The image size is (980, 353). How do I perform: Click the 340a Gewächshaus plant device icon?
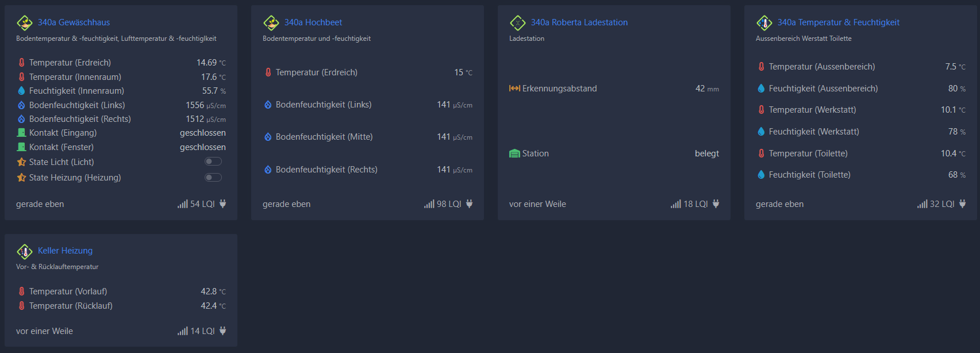pyautogui.click(x=25, y=23)
